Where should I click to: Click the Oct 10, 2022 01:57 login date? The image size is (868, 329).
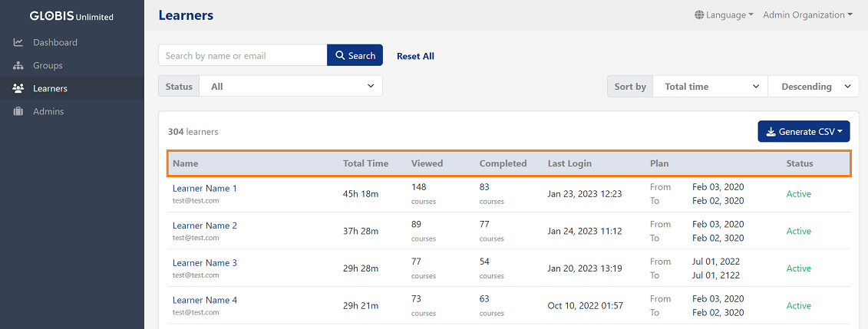point(586,306)
